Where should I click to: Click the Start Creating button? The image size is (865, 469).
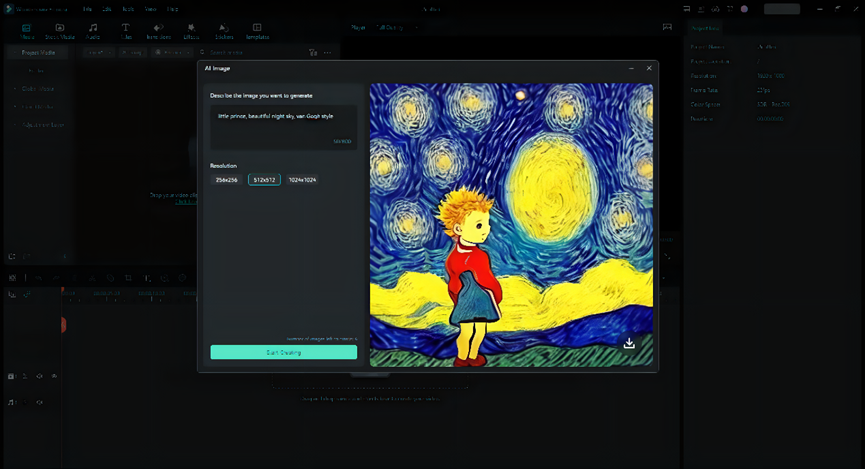pos(283,352)
